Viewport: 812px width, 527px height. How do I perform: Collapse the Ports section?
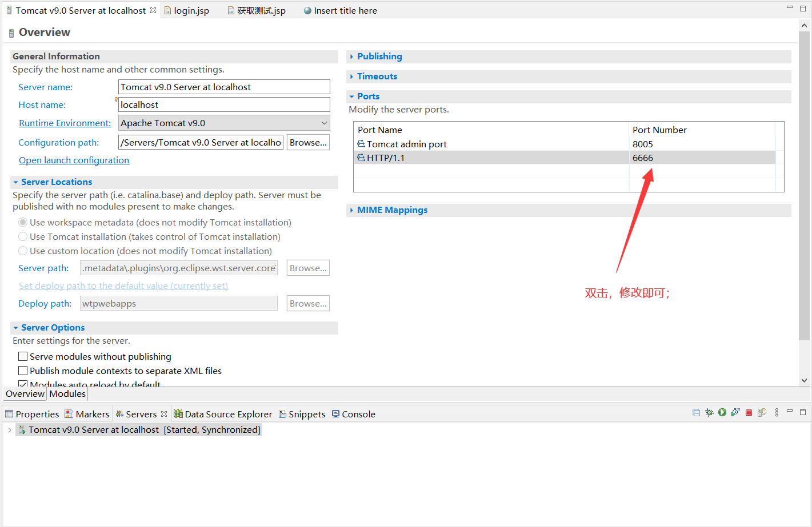click(351, 96)
